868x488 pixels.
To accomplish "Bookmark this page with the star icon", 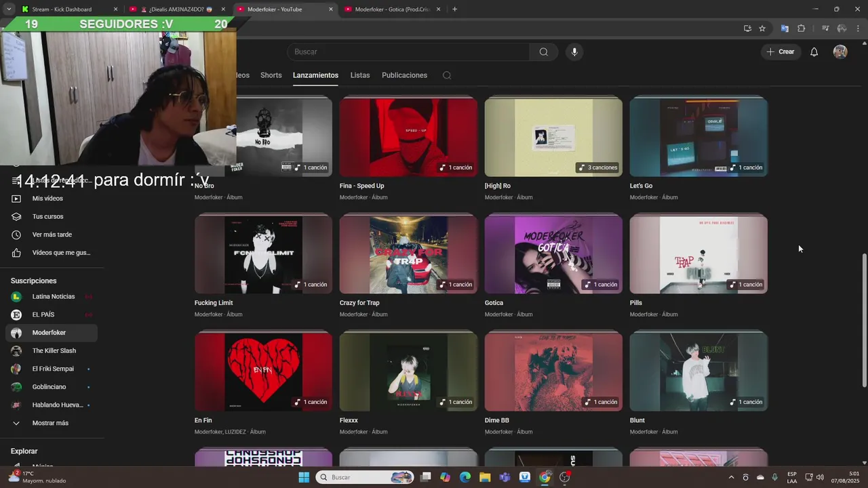I will (762, 28).
